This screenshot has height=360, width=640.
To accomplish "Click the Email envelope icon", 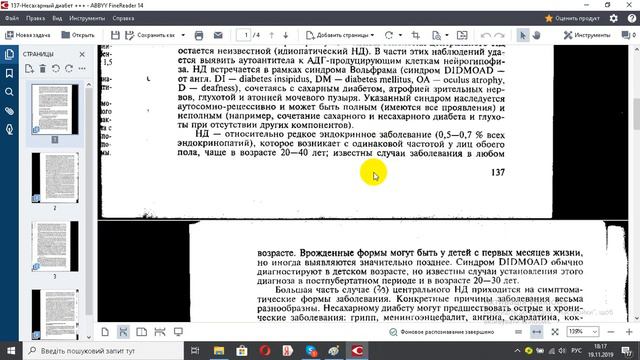I will pyautogui.click(x=218, y=35).
